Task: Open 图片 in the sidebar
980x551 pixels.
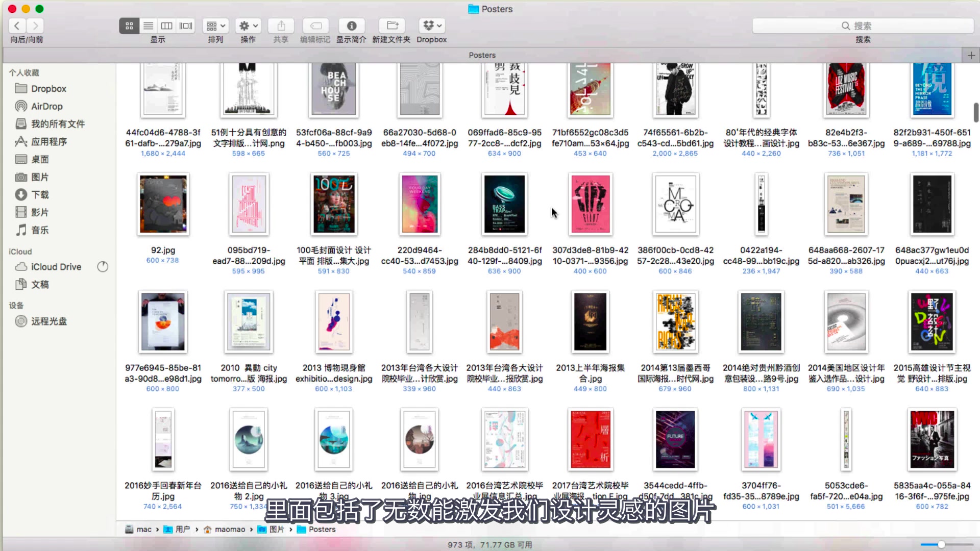Action: 40,177
